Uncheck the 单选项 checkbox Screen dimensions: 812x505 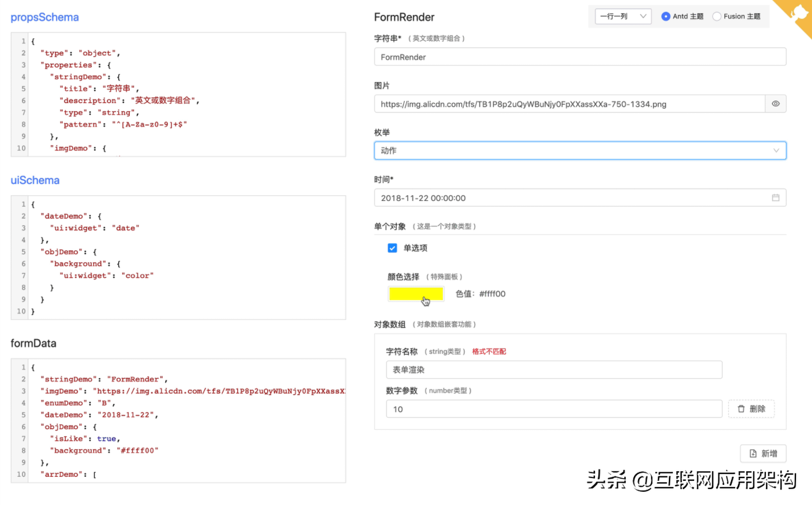(392, 248)
